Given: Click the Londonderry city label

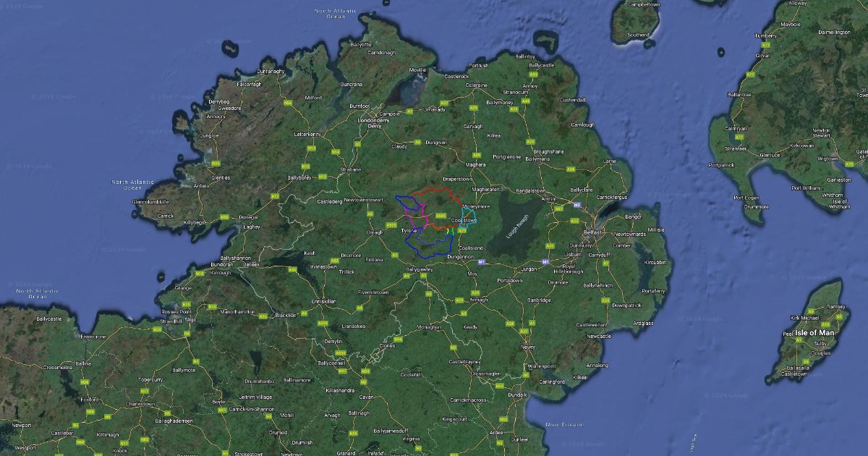Looking at the screenshot, I should pyautogui.click(x=373, y=120).
